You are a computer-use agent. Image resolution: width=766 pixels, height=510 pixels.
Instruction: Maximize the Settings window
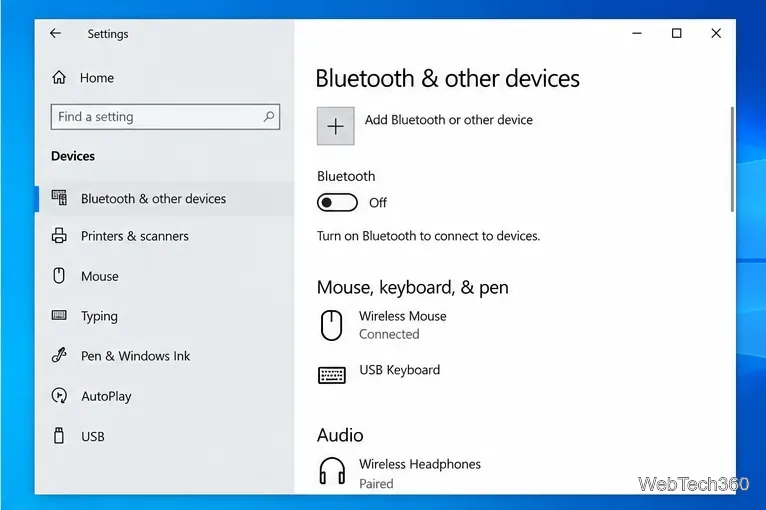(677, 33)
